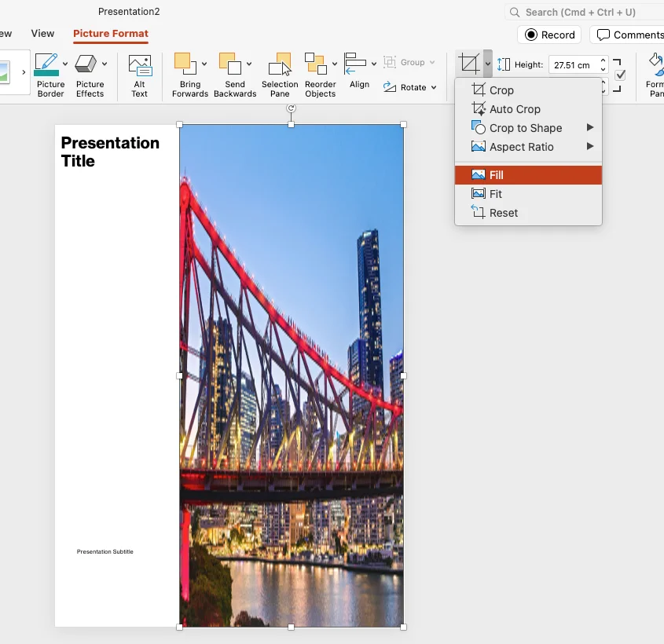This screenshot has height=644, width=664.
Task: Expand Reorder Objects dropdown arrow
Action: tap(335, 64)
